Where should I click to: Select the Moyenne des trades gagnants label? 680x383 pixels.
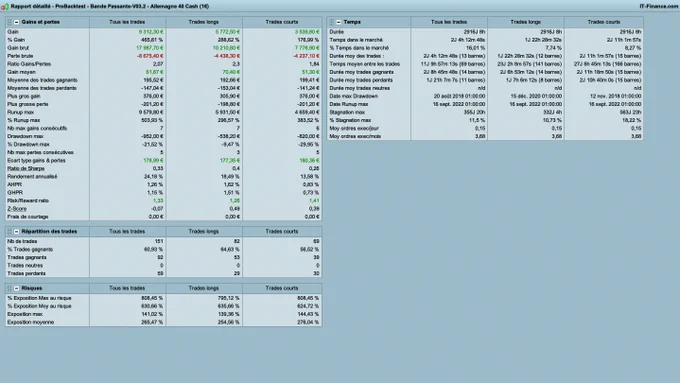(x=42, y=80)
